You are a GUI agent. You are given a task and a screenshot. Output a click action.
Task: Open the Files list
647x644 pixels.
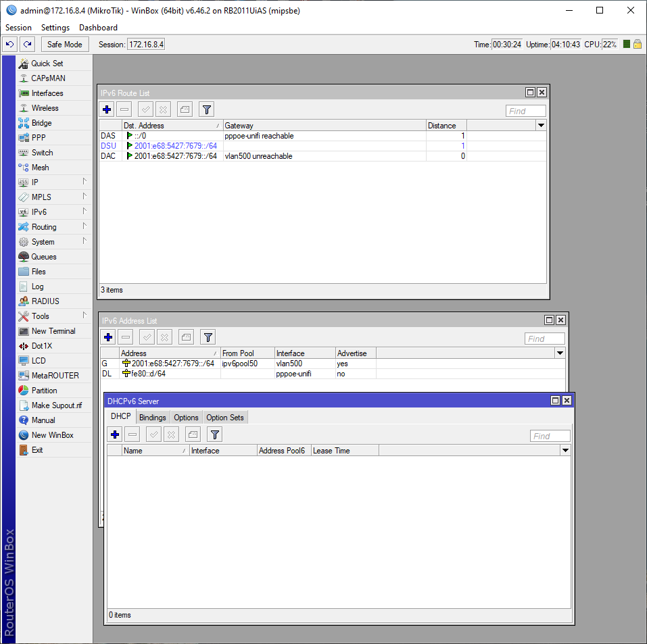[x=53, y=272]
